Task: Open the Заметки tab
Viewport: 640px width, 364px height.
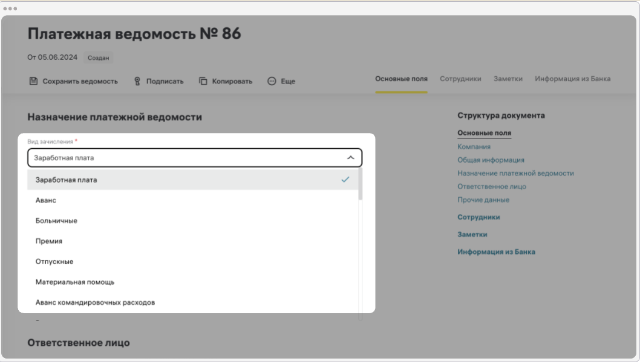Action: [x=508, y=79]
